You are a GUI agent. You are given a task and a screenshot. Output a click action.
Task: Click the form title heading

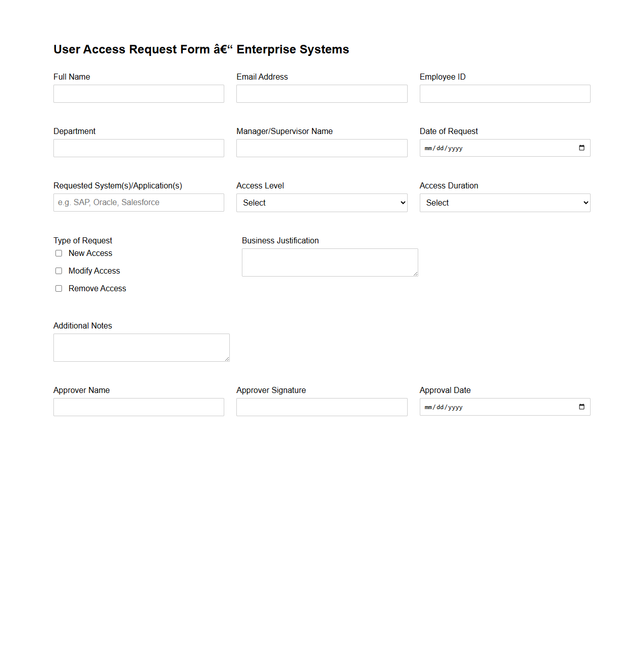tap(201, 49)
